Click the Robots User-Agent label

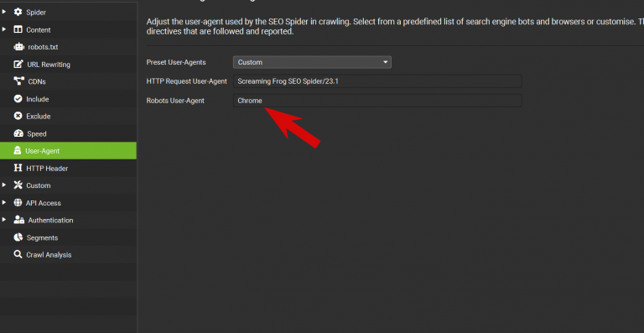coord(175,101)
